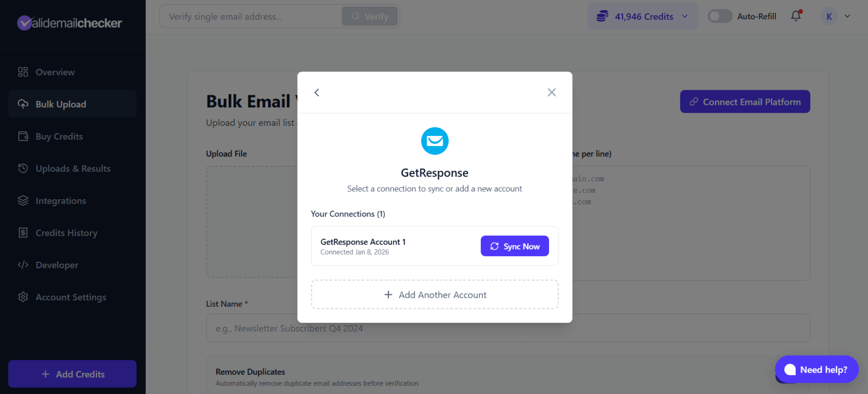
Task: Expand the user profile menu chevron
Action: coord(848,16)
